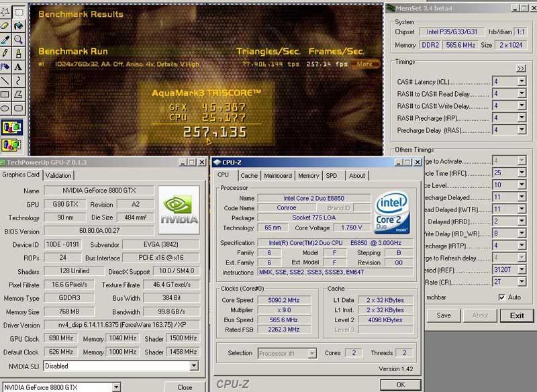Open the tRTP dropdown in MemSet
The width and height of the screenshot is (537, 392).
(x=522, y=246)
